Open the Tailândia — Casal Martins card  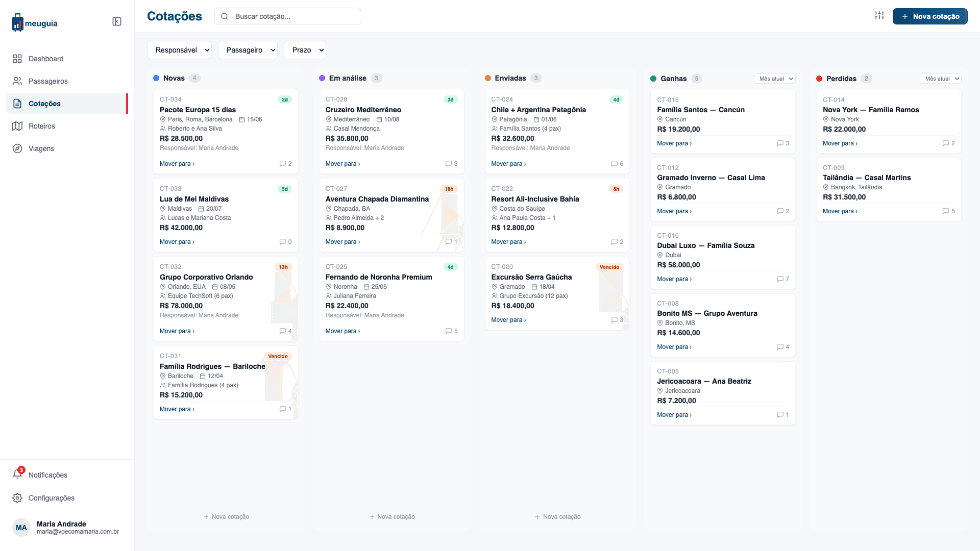coord(889,189)
